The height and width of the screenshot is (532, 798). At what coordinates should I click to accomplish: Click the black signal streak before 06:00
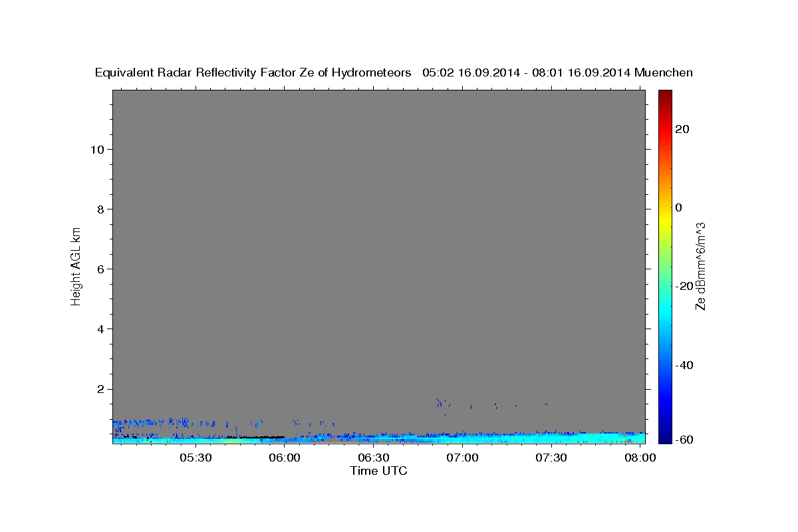click(256, 437)
